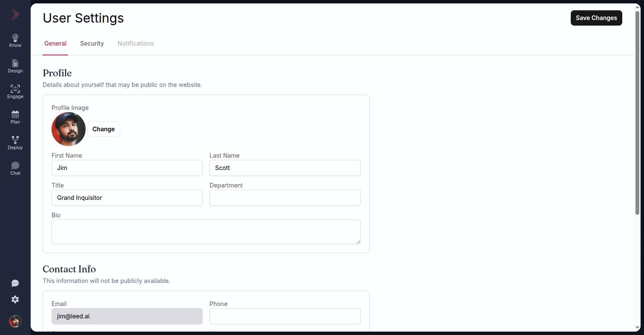Viewport: 644px width, 335px height.
Task: Click the empty Department field
Action: coord(285,198)
